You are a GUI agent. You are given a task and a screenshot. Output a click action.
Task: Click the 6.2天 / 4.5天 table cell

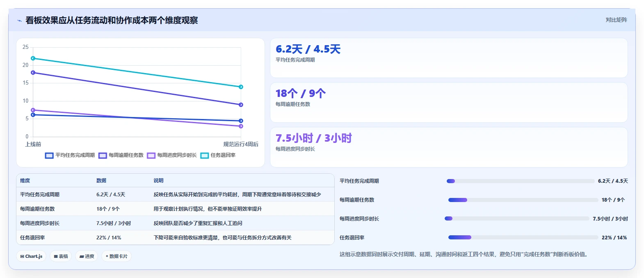pyautogui.click(x=111, y=195)
